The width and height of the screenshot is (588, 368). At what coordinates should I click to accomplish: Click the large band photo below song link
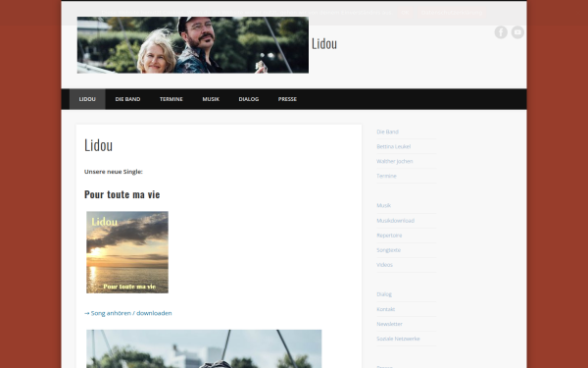point(204,348)
